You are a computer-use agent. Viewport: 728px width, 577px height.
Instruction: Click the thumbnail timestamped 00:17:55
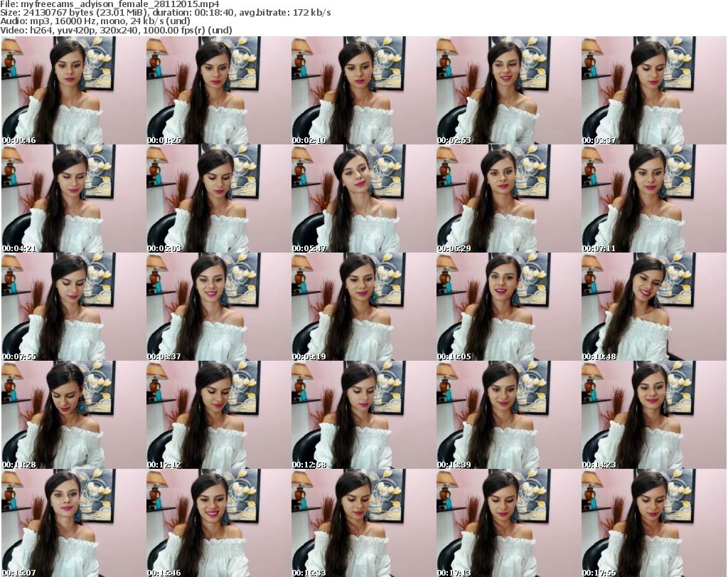pos(654,523)
